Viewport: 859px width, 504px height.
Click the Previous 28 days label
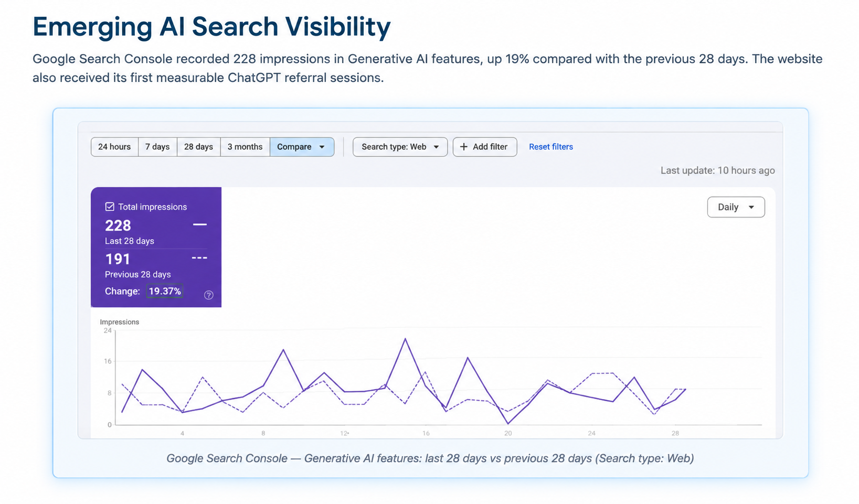138,274
